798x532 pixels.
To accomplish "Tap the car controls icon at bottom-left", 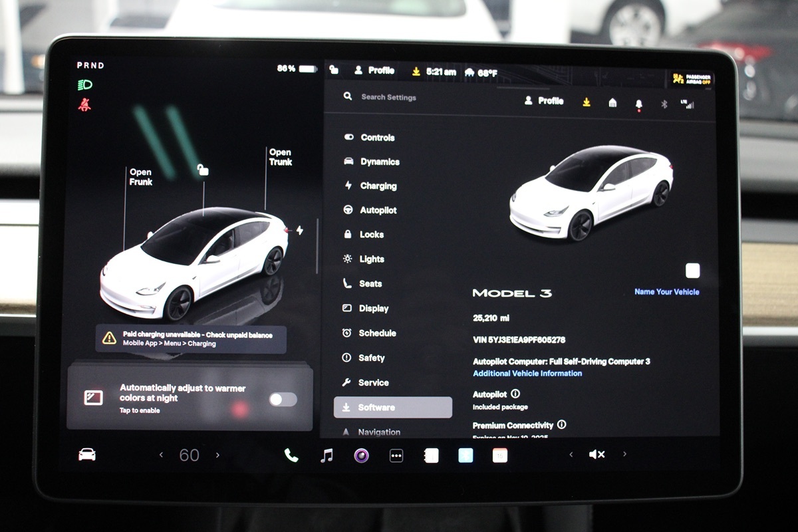I will (x=87, y=454).
